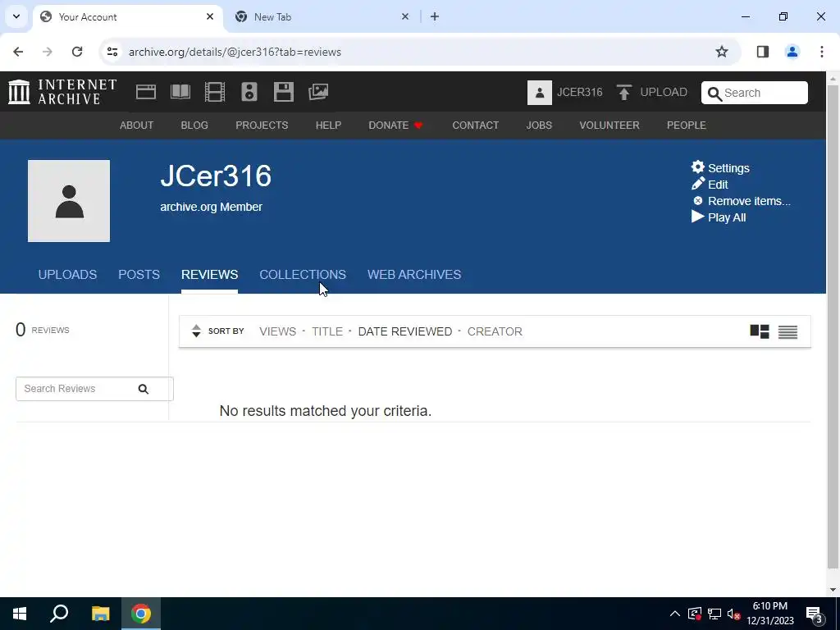The image size is (840, 630).
Task: Open the JOBS link
Action: point(539,126)
